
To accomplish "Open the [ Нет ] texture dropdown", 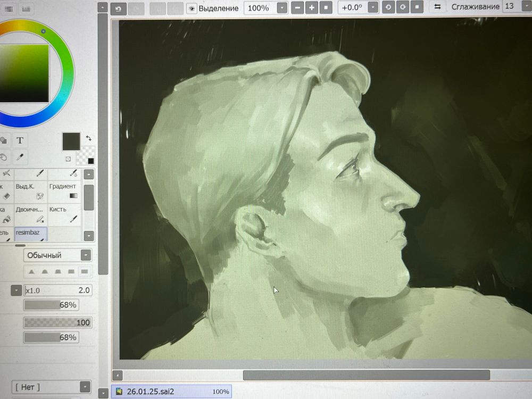I will [x=85, y=387].
